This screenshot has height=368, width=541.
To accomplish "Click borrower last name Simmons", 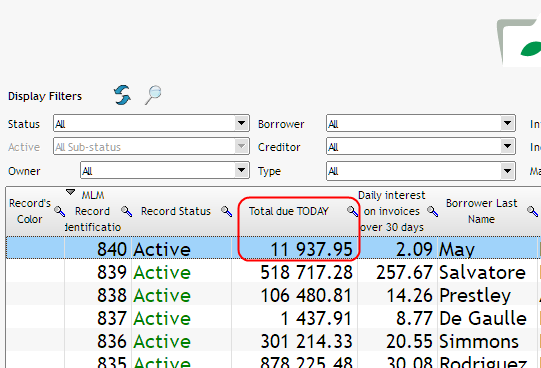I will (479, 341).
